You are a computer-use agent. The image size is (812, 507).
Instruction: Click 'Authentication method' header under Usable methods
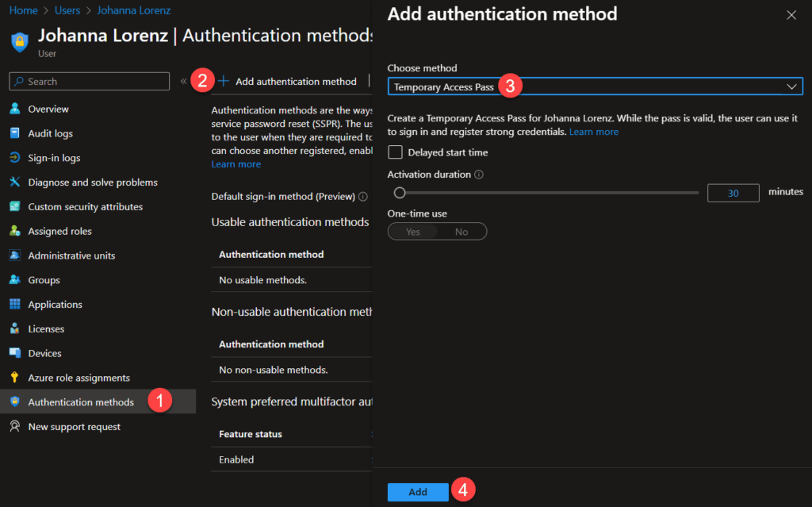tap(271, 255)
